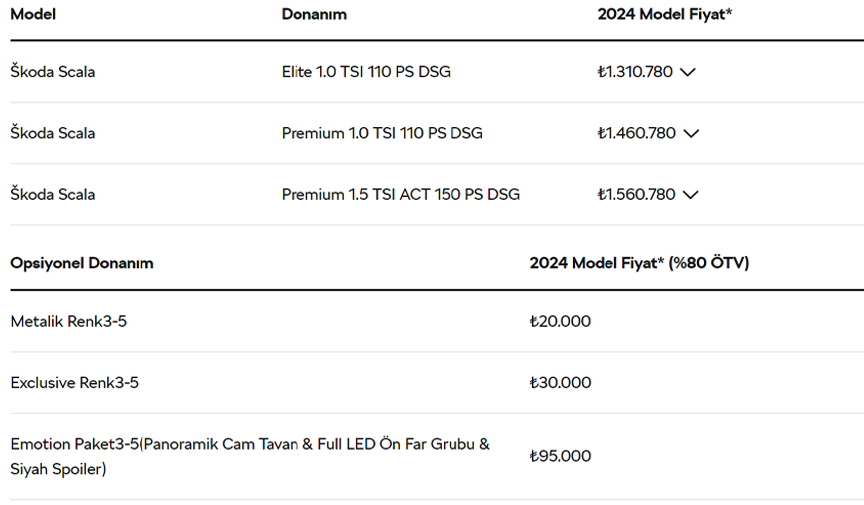864x505 pixels.
Task: Click the Škoda Scala name in the Premium 1.0 row
Action: click(x=52, y=133)
